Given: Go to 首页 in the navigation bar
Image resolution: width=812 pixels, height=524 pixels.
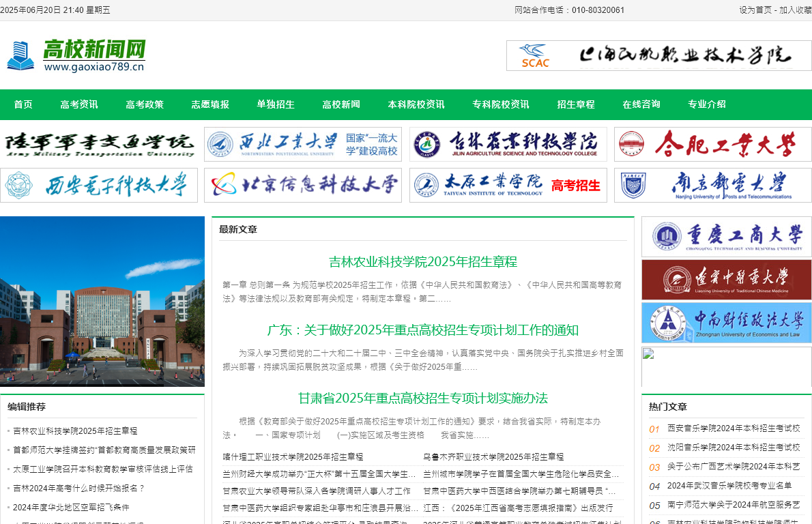Looking at the screenshot, I should pyautogui.click(x=23, y=104).
